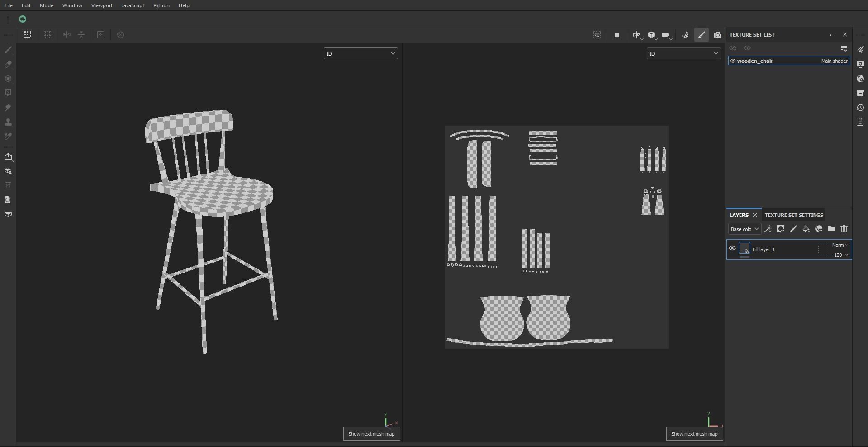Click Fill layer 1 thumbnail
Screen dimensions: 868x447
(x=745, y=248)
